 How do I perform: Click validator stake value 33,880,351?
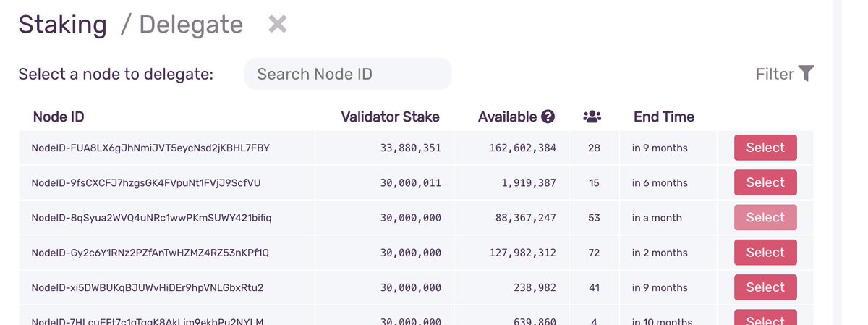410,148
